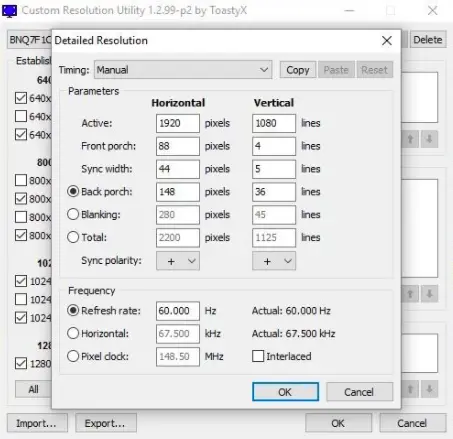453x439 pixels.
Task: Open the Export button in main window
Action: pyautogui.click(x=106, y=423)
